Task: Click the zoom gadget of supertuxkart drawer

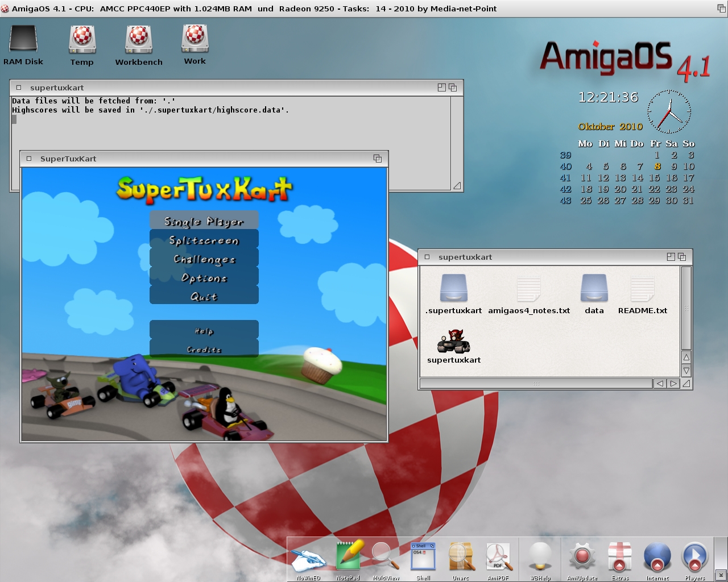Action: (x=671, y=257)
